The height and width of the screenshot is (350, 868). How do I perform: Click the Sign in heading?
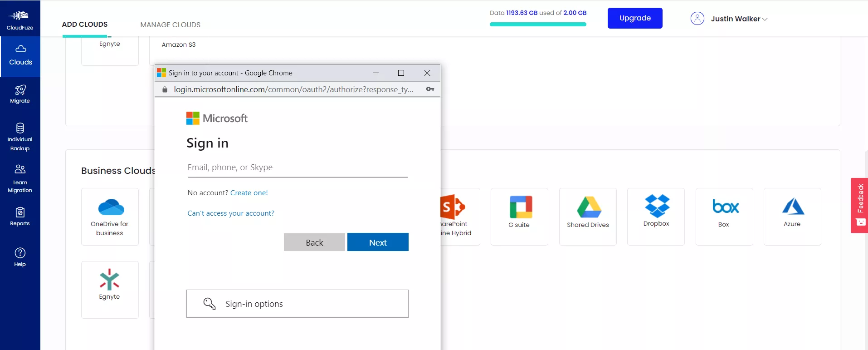(x=207, y=143)
